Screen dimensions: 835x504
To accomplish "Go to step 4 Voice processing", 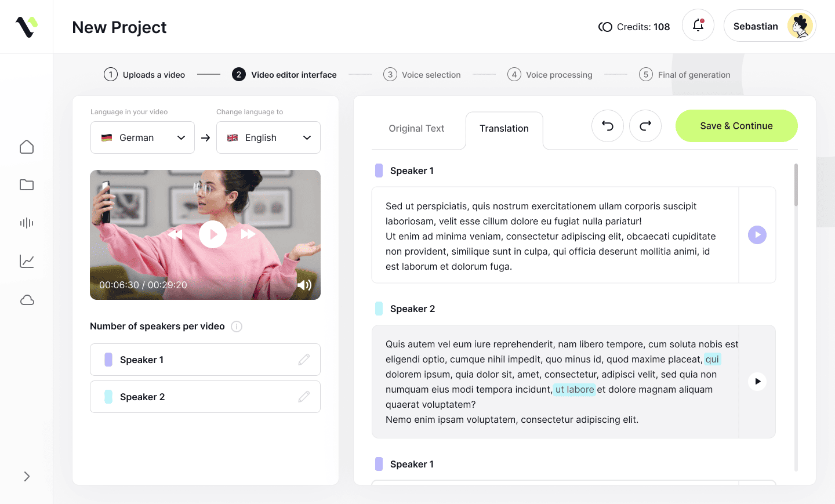I will [550, 74].
